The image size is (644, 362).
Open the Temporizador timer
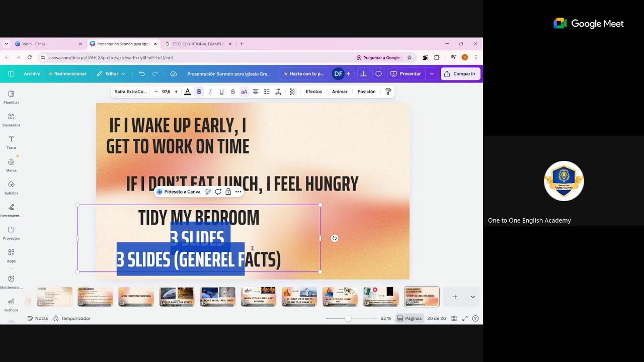(72, 318)
